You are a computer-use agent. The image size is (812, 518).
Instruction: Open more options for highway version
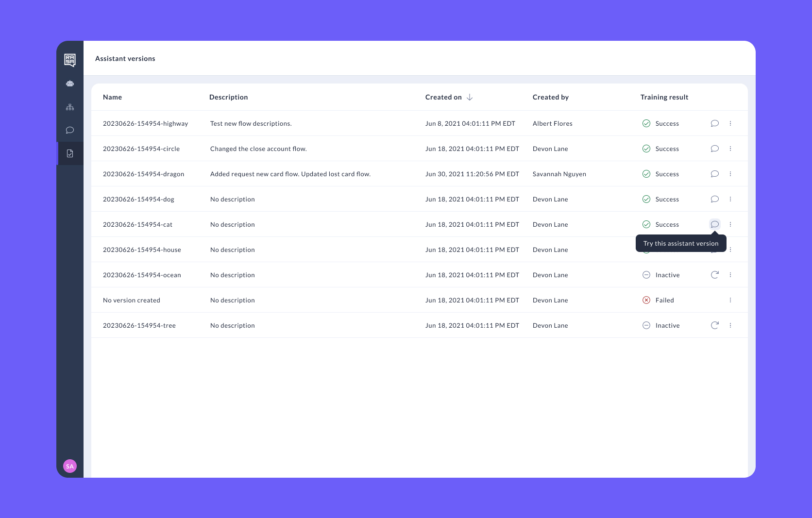(730, 123)
